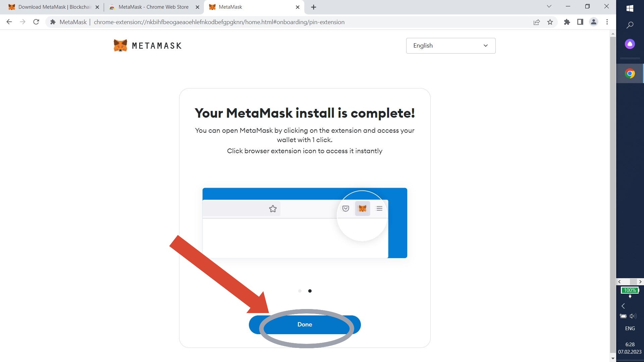Expand hidden system tray icons

click(623, 306)
